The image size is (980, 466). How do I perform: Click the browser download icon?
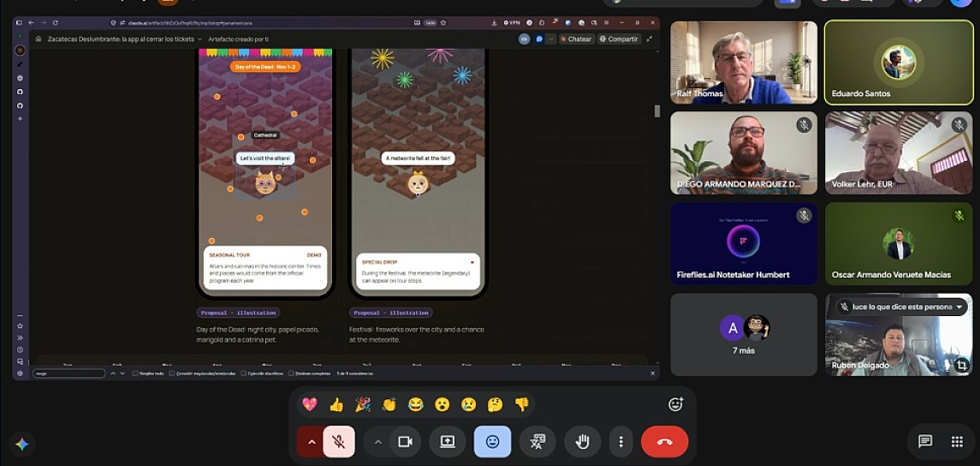click(495, 22)
